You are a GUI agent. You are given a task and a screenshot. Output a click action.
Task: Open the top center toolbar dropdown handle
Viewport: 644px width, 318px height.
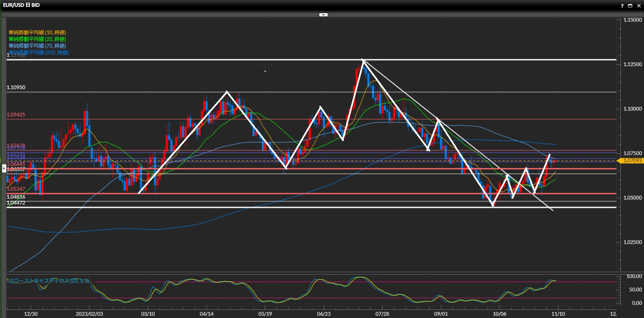323,15
